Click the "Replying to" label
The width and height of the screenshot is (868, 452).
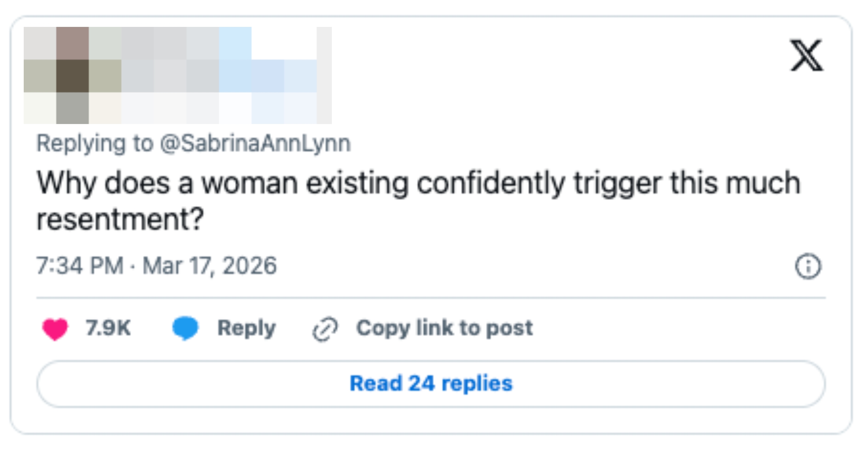[95, 143]
